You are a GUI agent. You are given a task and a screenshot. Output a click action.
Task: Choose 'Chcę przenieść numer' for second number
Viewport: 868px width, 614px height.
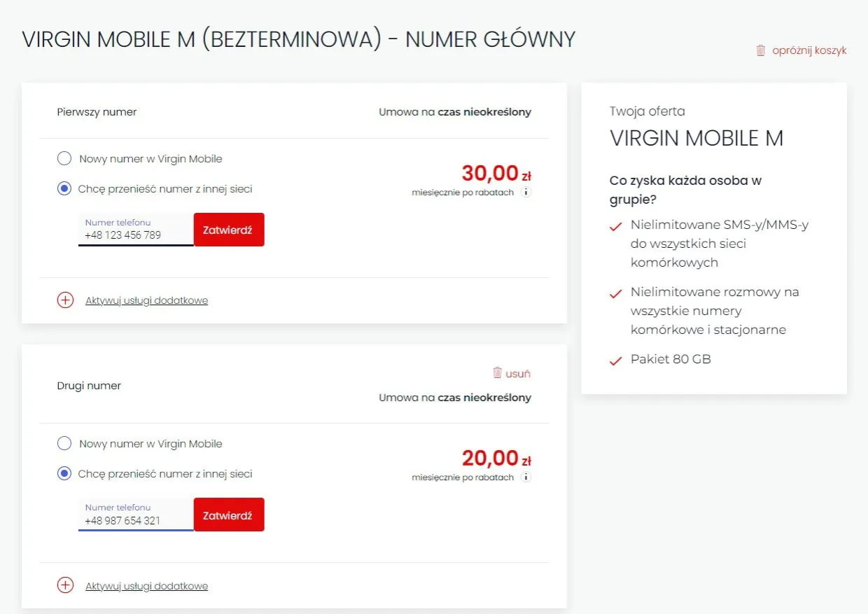click(64, 474)
